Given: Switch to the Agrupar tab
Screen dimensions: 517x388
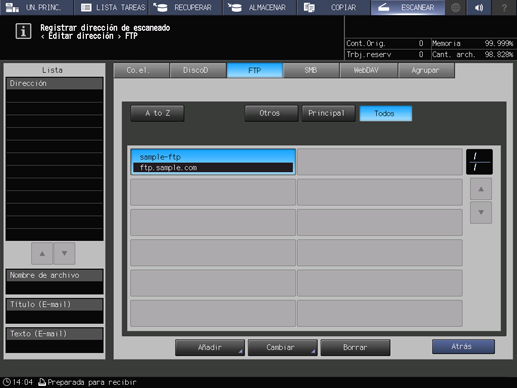Looking at the screenshot, I should pos(426,70).
